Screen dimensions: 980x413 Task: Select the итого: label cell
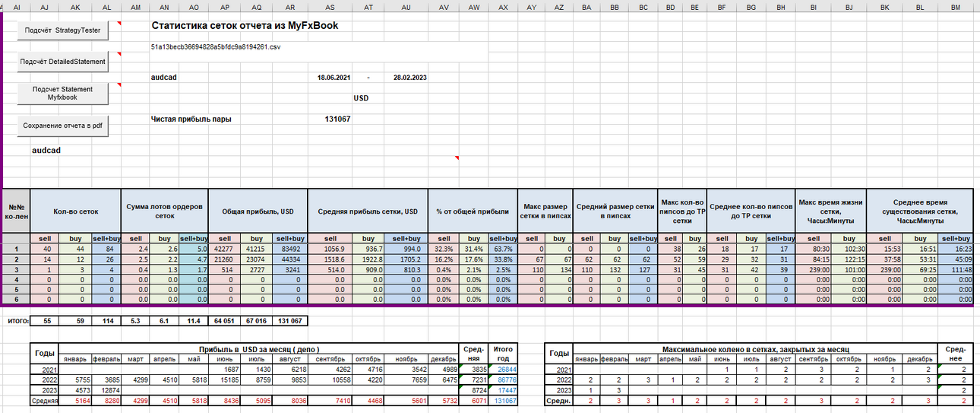(x=17, y=321)
